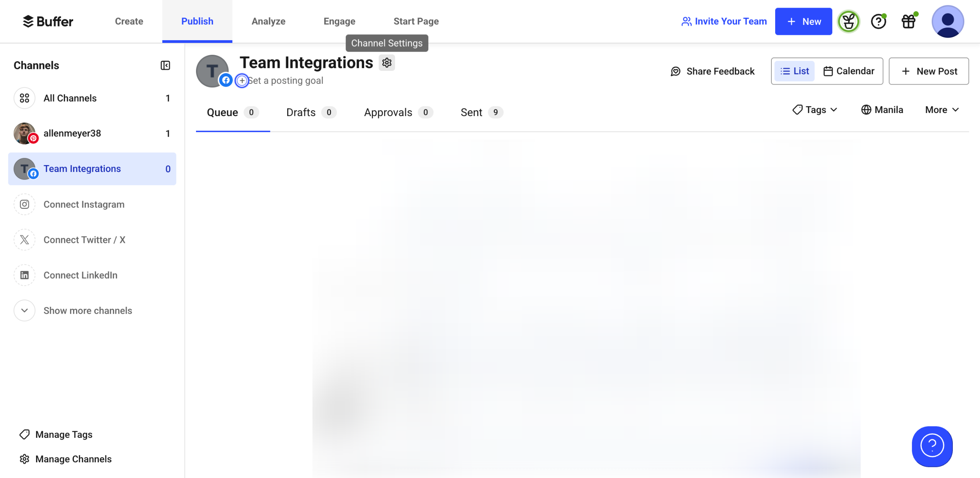Viewport: 980px width, 478px height.
Task: Switch to List view
Action: [794, 71]
